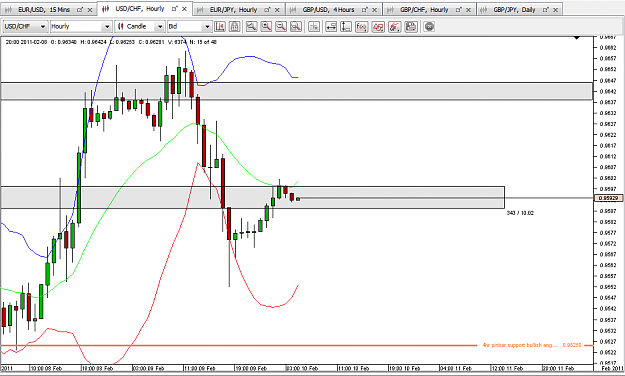Click the orange '4hr pinbar support bullish eng...' label
The height and width of the screenshot is (376, 625).
click(520, 345)
